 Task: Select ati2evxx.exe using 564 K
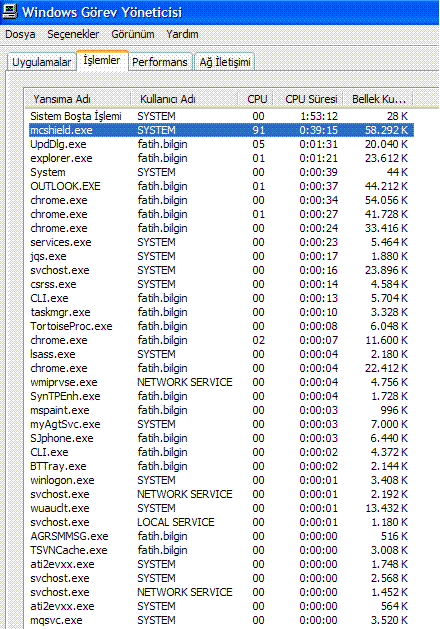click(221, 607)
